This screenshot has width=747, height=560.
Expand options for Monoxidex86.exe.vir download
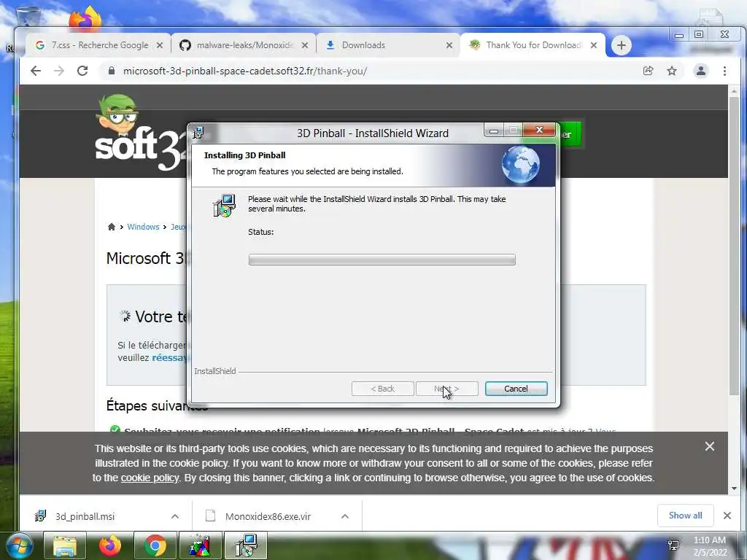[345, 516]
